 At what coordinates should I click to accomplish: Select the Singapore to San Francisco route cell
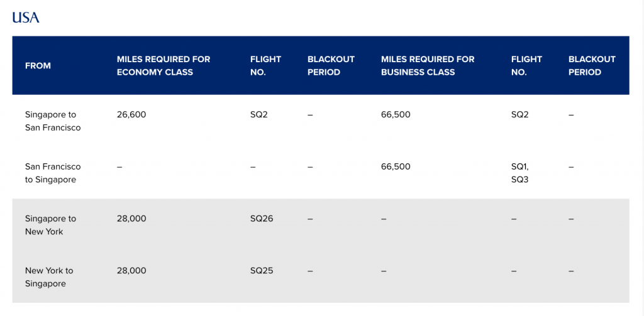tap(53, 121)
